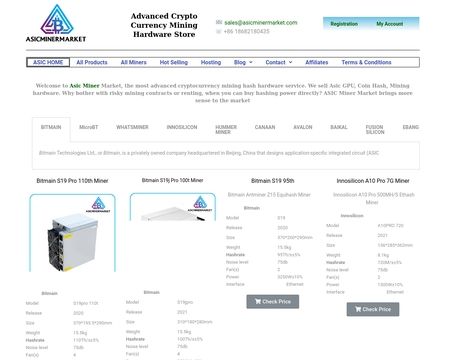Expand the Blog dropdown menu
Screen dimensions: 450x360
click(243, 62)
